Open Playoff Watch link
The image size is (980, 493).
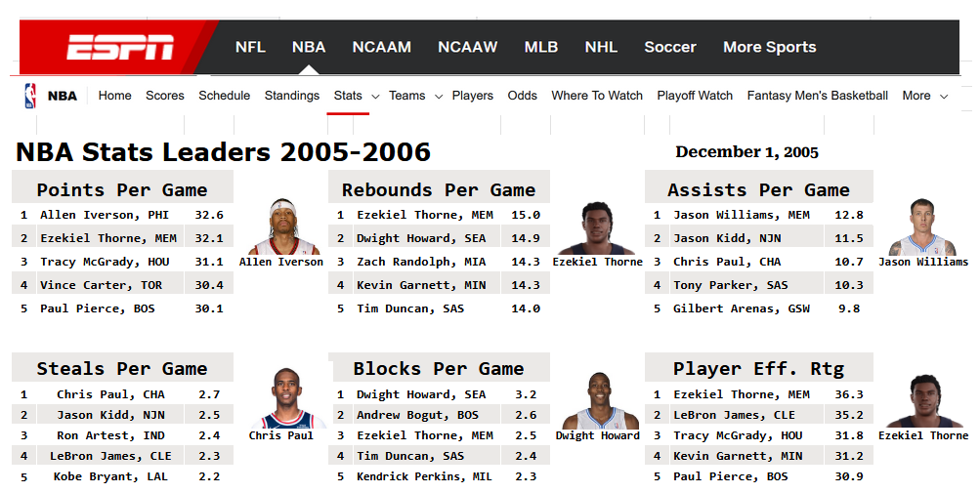[695, 96]
